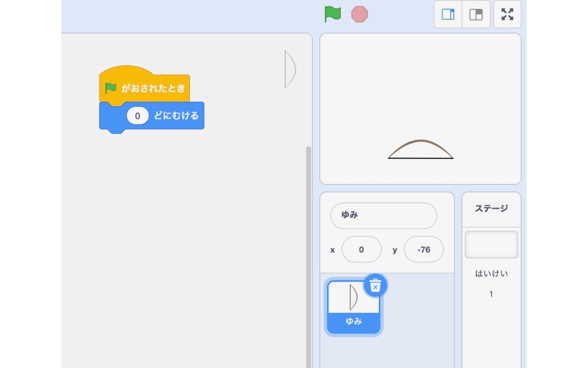Click the x coordinate field showing 0

[x=362, y=249]
